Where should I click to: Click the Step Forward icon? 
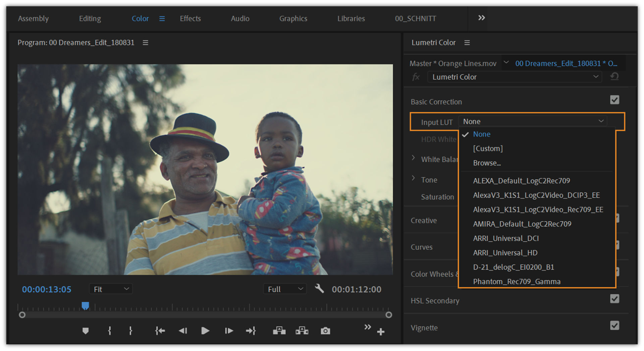click(229, 331)
